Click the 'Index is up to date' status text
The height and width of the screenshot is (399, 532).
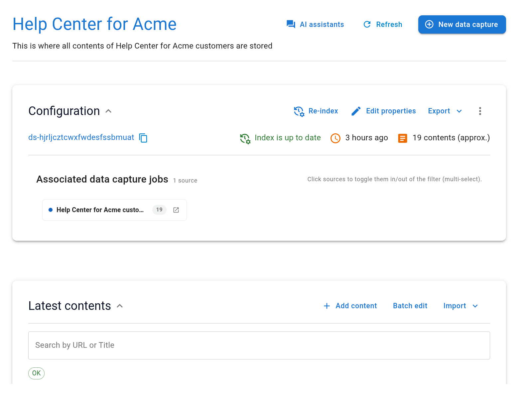[288, 138]
